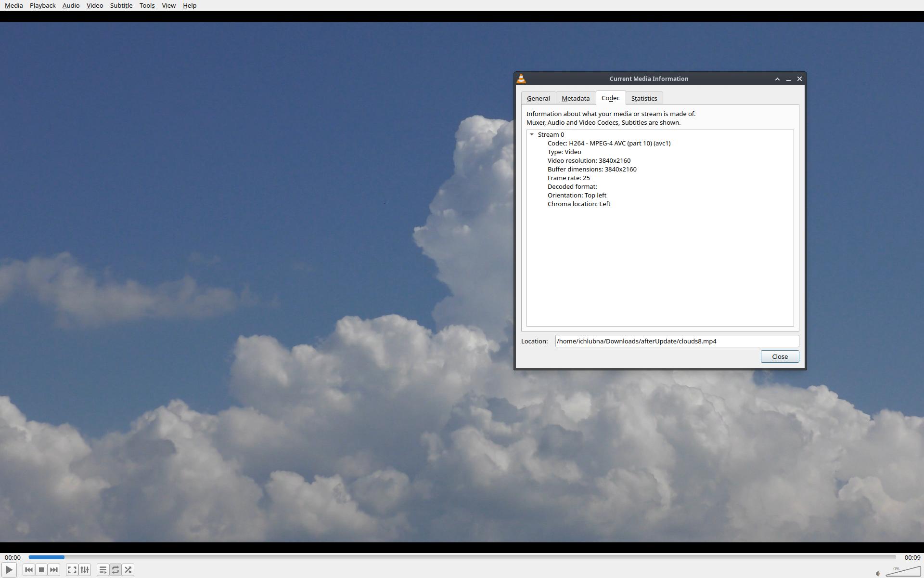Viewport: 924px width, 578px height.
Task: Stop playback with the stop icon
Action: (x=41, y=570)
